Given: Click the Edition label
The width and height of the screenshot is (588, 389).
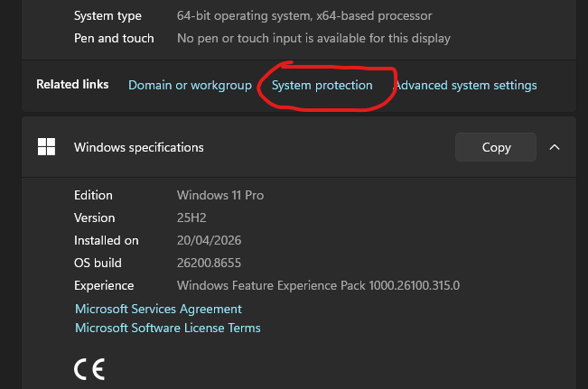Looking at the screenshot, I should point(93,195).
